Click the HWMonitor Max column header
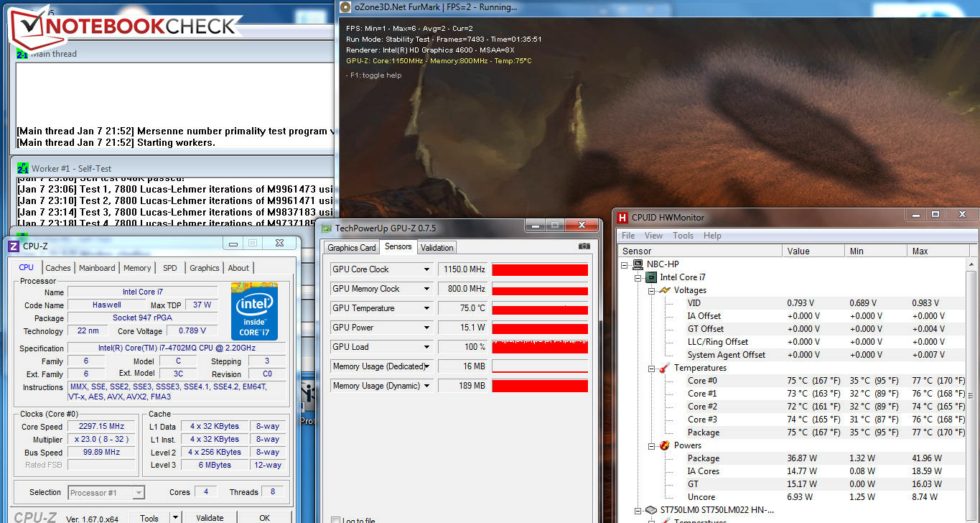The image size is (980, 523). point(937,251)
